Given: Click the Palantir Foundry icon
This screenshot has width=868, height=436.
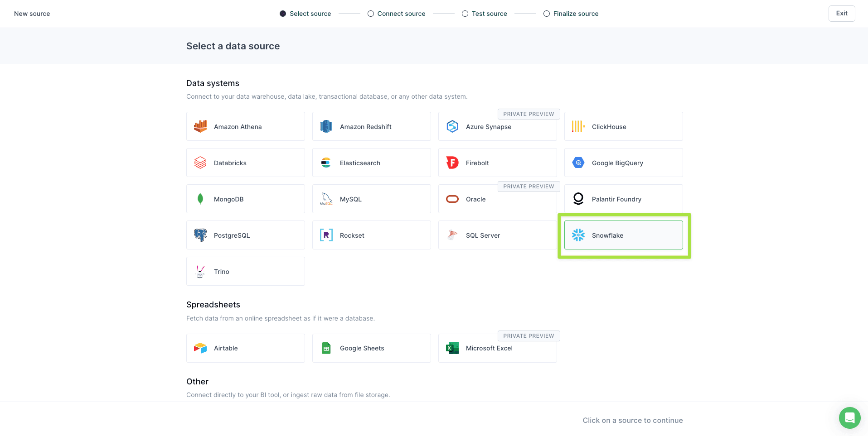Looking at the screenshot, I should (x=578, y=199).
